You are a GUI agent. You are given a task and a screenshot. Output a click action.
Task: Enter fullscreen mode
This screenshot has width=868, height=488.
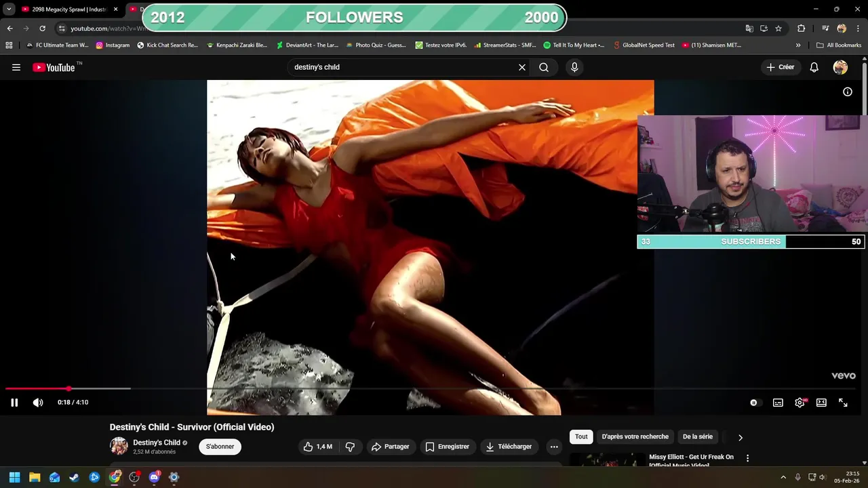(x=843, y=403)
